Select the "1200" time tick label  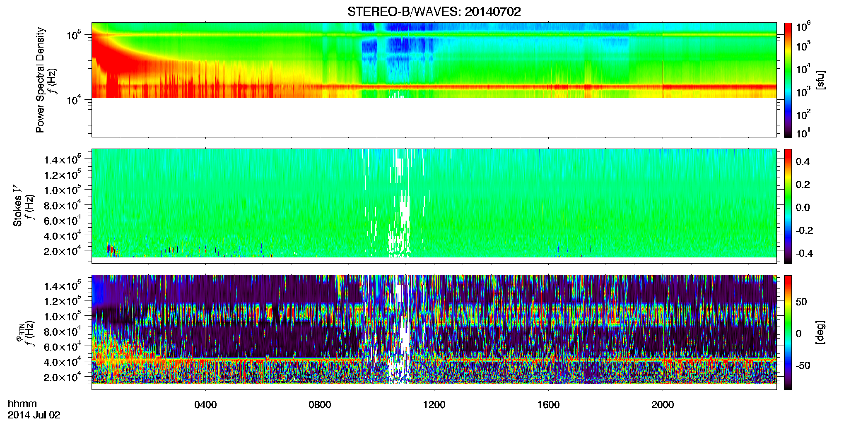coord(434,404)
